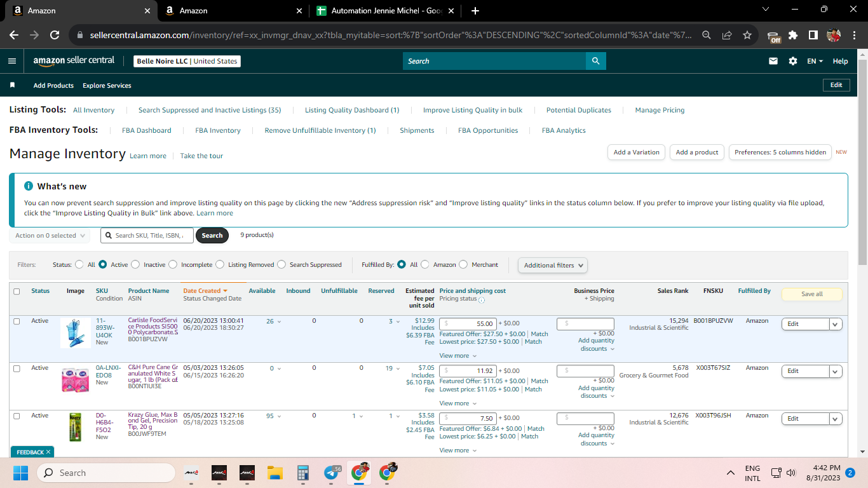Viewport: 868px width, 488px height.
Task: Open the Chrome profile avatar
Action: [x=834, y=36]
